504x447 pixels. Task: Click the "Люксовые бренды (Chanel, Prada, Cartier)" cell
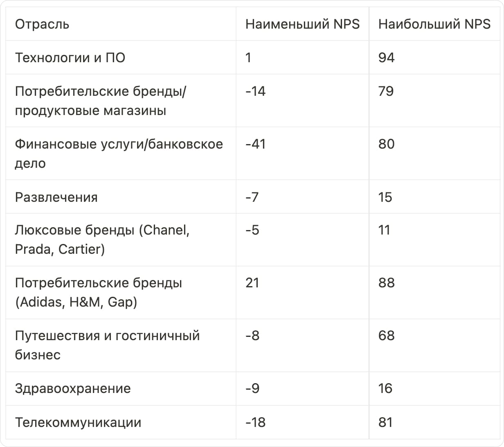pyautogui.click(x=102, y=239)
